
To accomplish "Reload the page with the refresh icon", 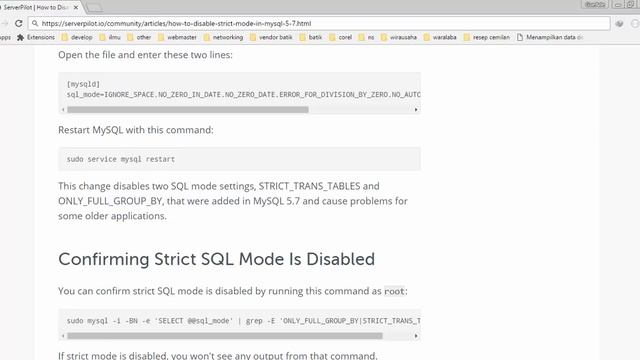I will (x=18, y=24).
